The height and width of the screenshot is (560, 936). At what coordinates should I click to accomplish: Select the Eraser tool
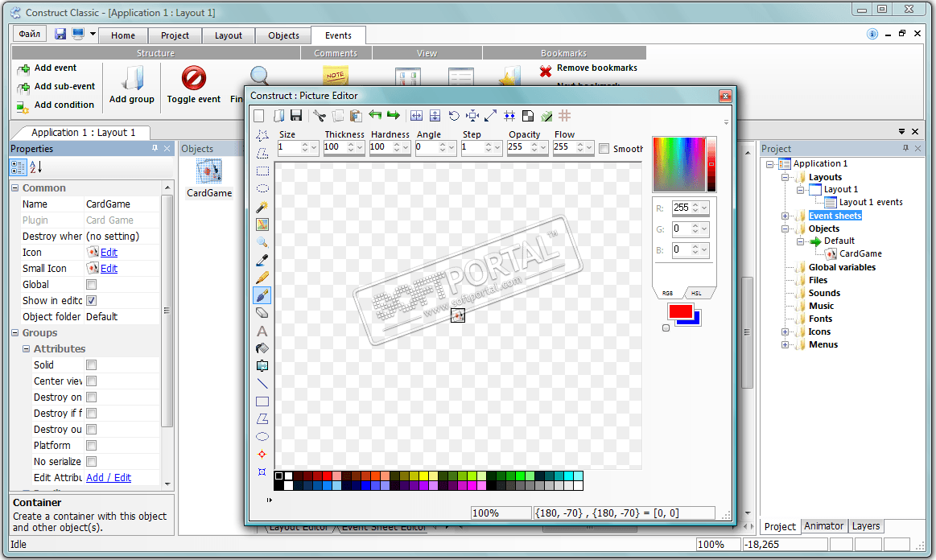coord(262,313)
